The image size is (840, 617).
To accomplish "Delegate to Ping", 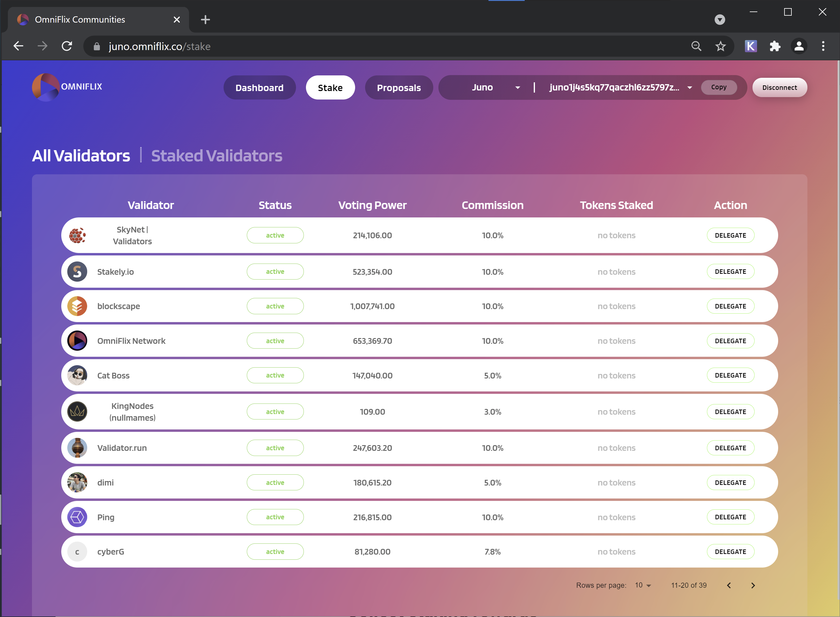I will [730, 517].
